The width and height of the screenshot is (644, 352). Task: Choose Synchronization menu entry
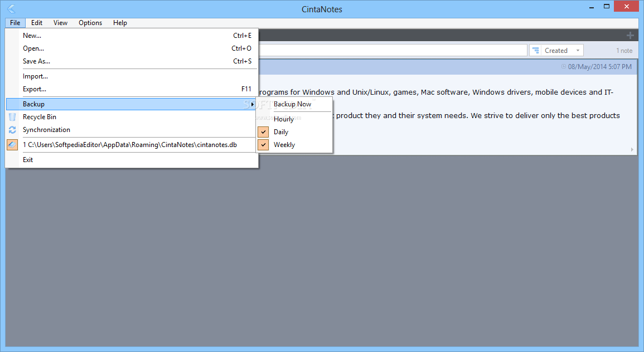pos(132,130)
